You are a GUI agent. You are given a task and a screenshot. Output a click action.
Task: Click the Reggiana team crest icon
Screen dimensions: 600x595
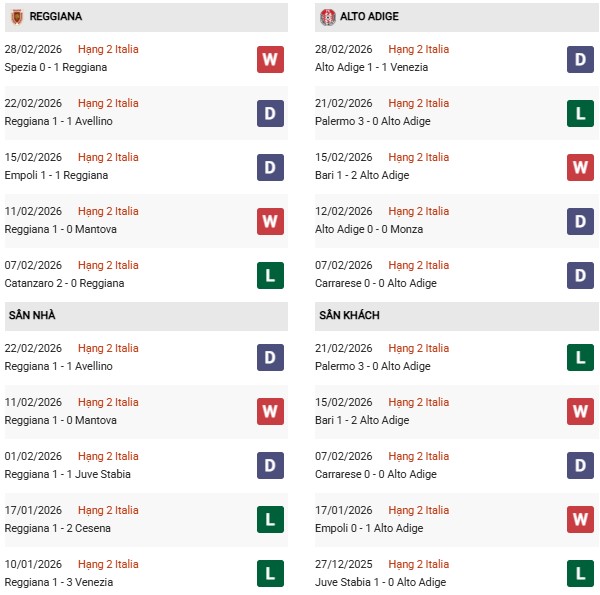tap(16, 17)
